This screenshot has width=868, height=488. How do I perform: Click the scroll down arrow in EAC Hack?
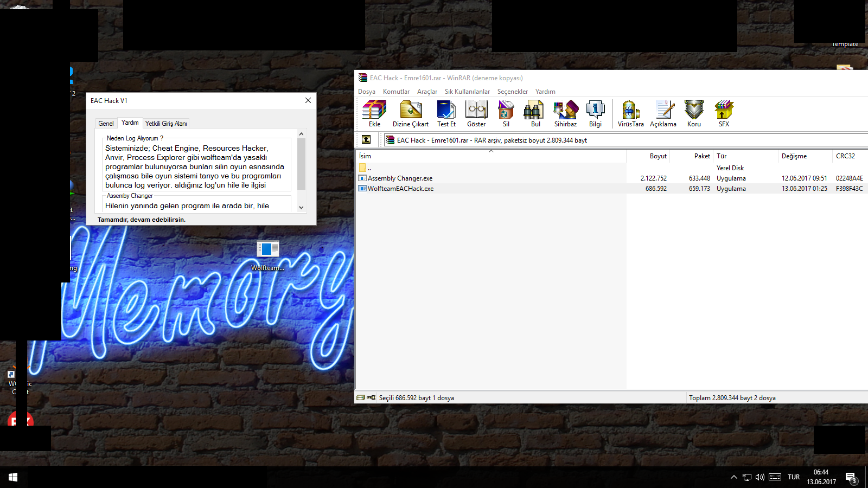click(x=301, y=208)
